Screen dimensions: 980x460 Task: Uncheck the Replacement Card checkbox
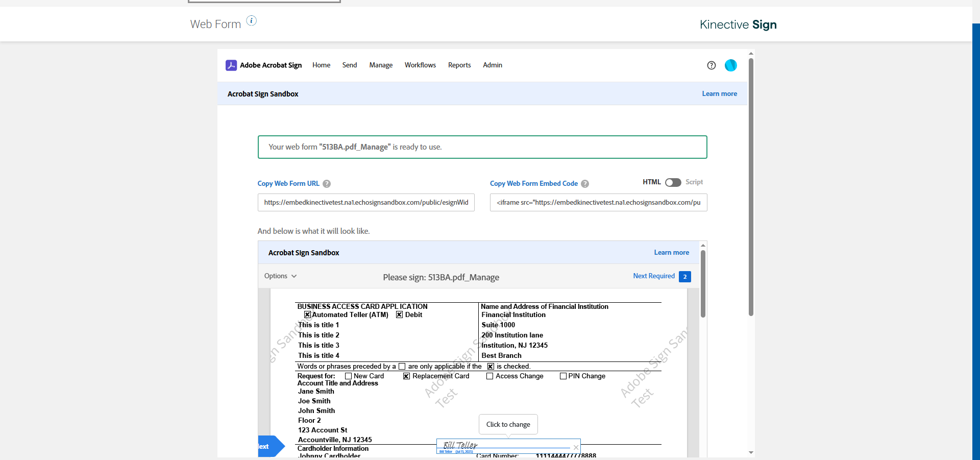coord(406,376)
